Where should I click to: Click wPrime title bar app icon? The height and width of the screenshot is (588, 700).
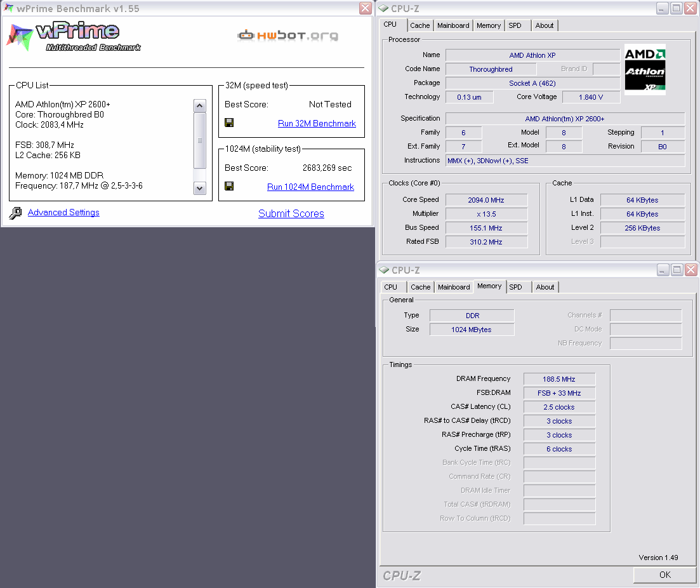(x=8, y=8)
